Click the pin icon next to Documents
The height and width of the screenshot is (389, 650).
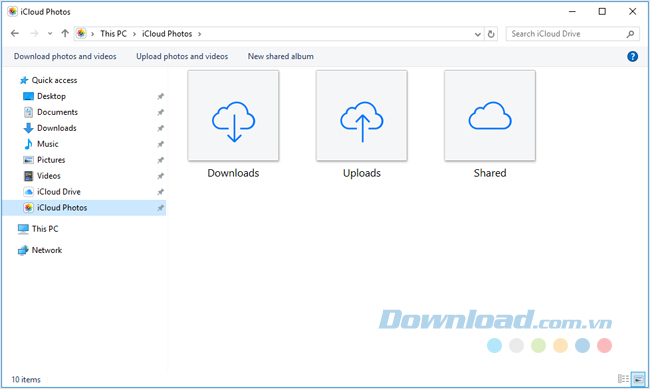[160, 112]
